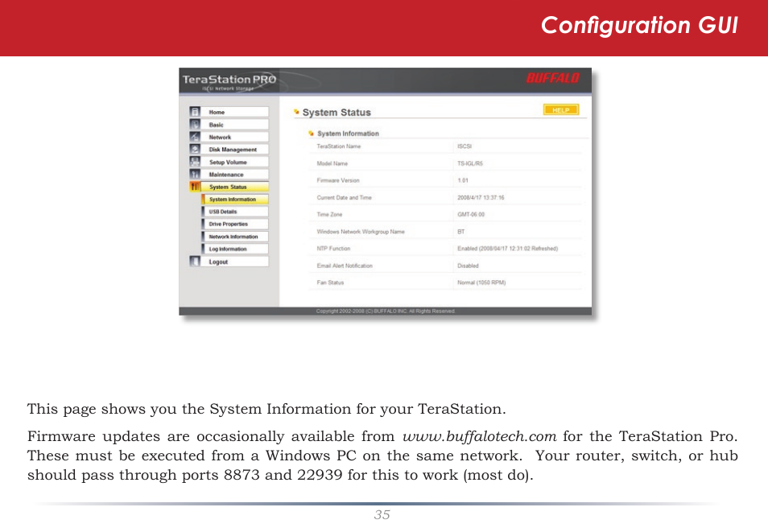Open the Log Information submenu item

point(235,249)
